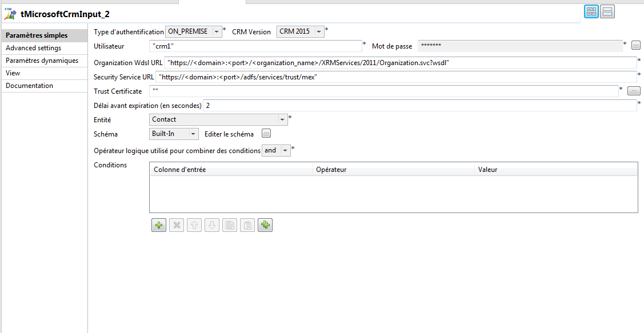Open CRM Version dropdown
Image resolution: width=644 pixels, height=333 pixels.
coord(300,31)
